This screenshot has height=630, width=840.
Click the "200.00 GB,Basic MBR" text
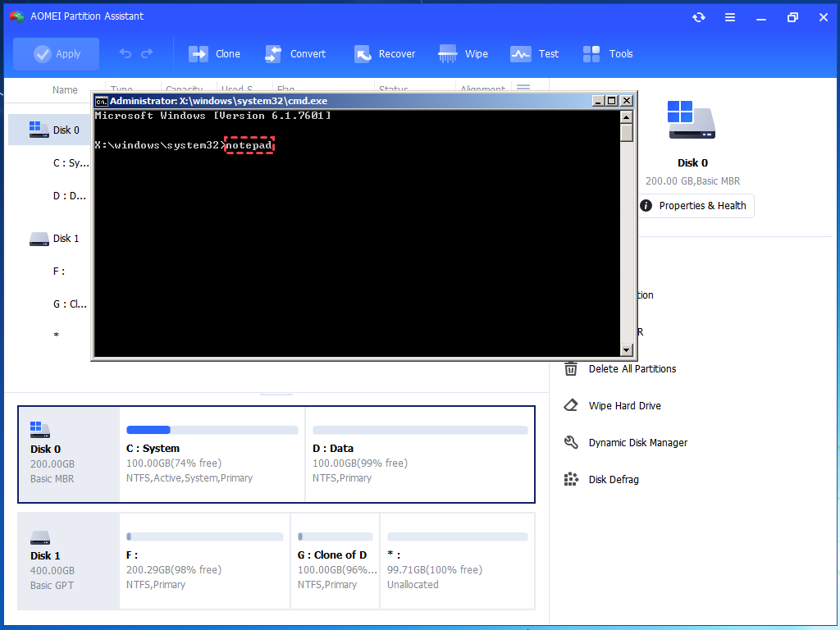coord(692,181)
